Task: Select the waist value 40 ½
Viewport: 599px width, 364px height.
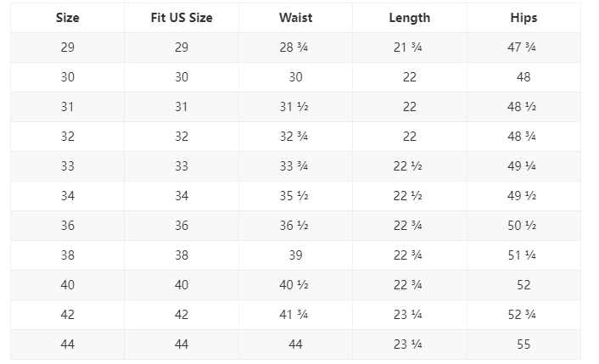Action: pos(295,285)
